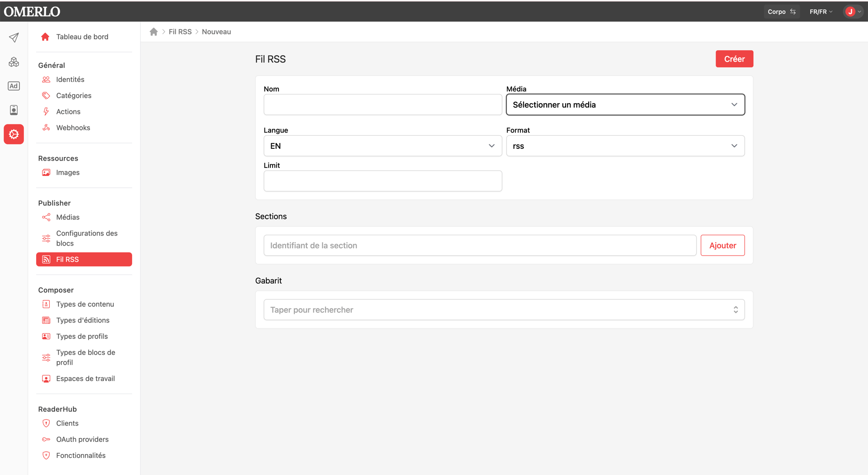Click the Clients shield icon
The height and width of the screenshot is (475, 868).
46,423
